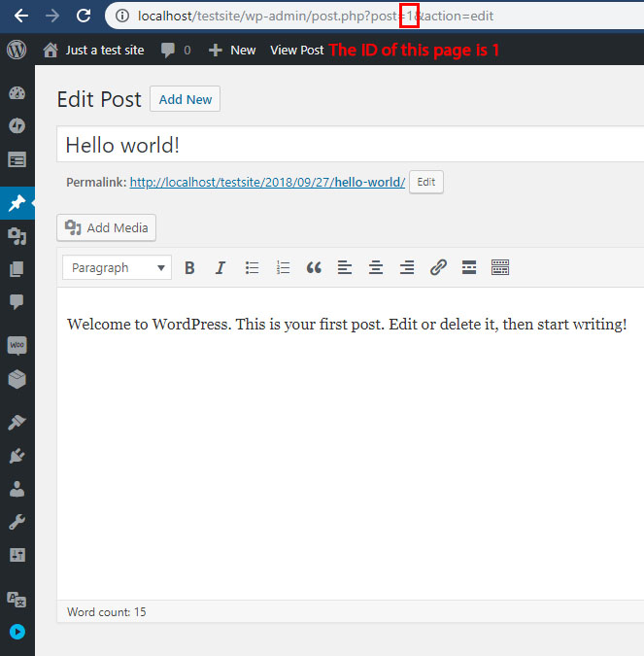Viewport: 644px width, 656px height.
Task: Align text left
Action: (x=345, y=267)
